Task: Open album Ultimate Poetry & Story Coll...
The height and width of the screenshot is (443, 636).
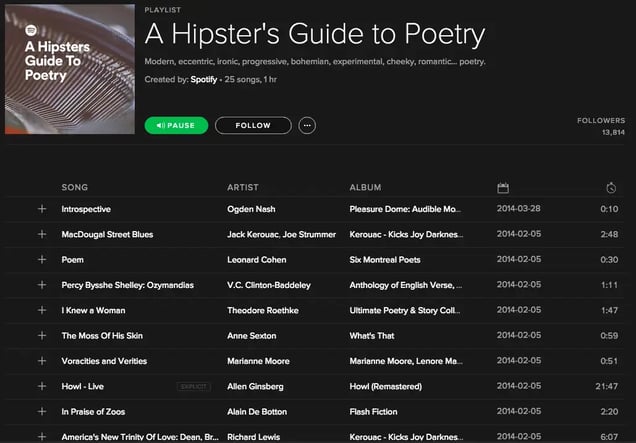Action: pyautogui.click(x=405, y=310)
